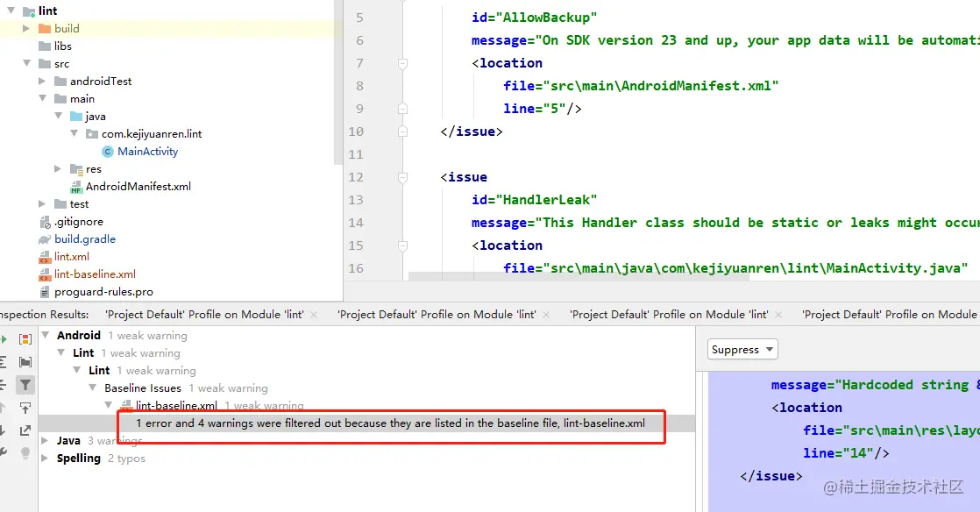
Task: Expand the Spelling inspection results node
Action: (45, 458)
